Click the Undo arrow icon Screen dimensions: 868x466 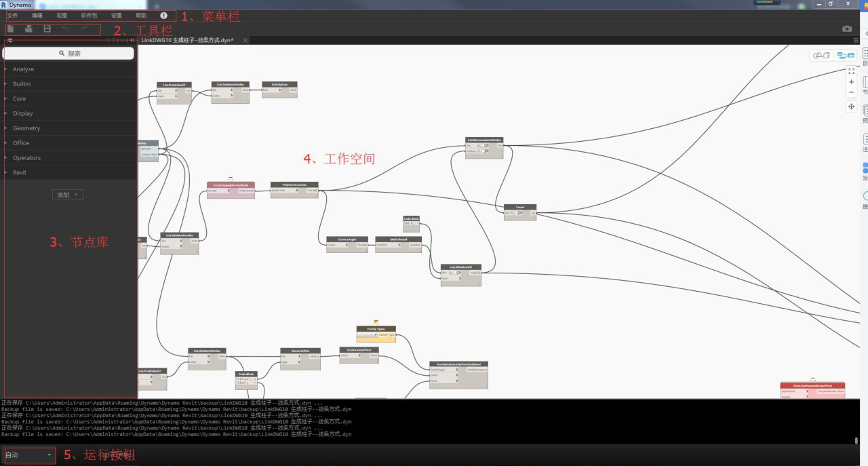click(66, 29)
